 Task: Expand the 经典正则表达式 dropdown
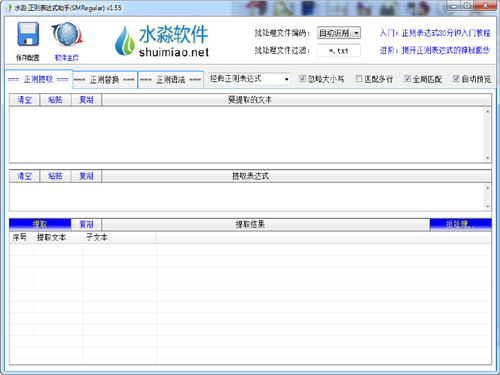coord(249,79)
